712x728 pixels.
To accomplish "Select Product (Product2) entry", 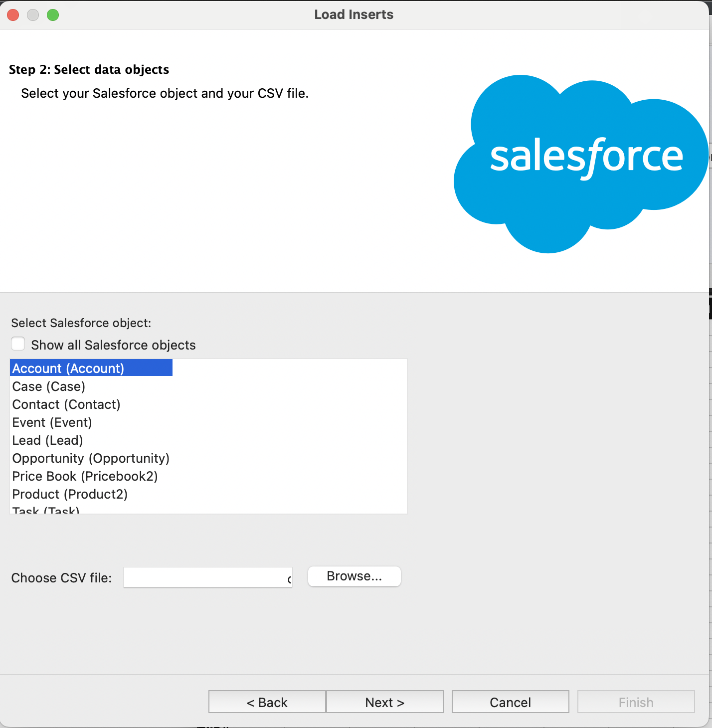I will [x=70, y=494].
